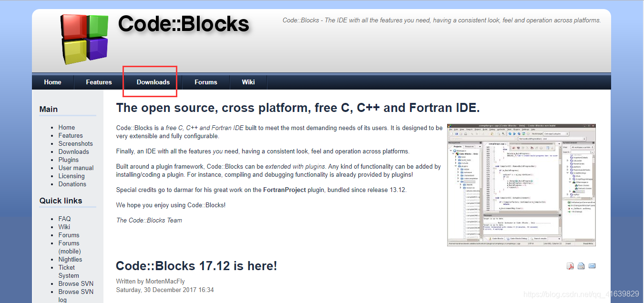The width and height of the screenshot is (644, 303).
Task: Open the Forums (mobile) quick link
Action: [x=70, y=247]
